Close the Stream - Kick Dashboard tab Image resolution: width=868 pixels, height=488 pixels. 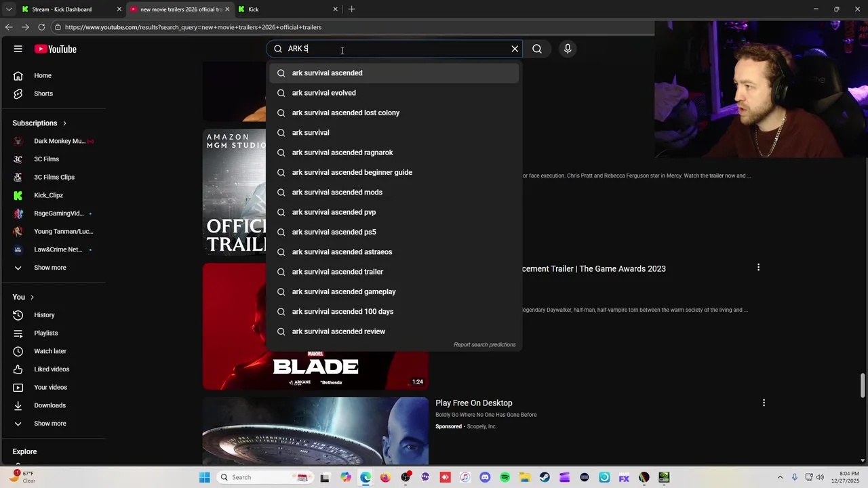pos(119,9)
